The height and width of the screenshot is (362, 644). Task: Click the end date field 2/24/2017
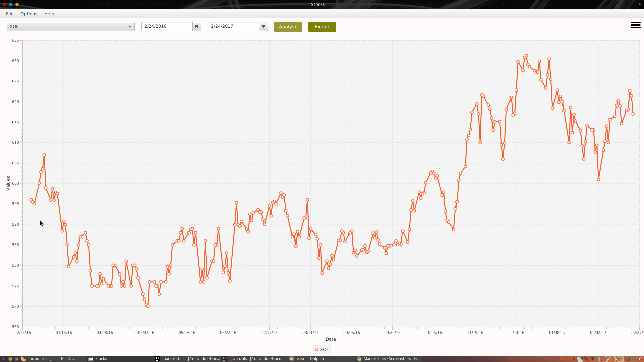[x=233, y=26]
